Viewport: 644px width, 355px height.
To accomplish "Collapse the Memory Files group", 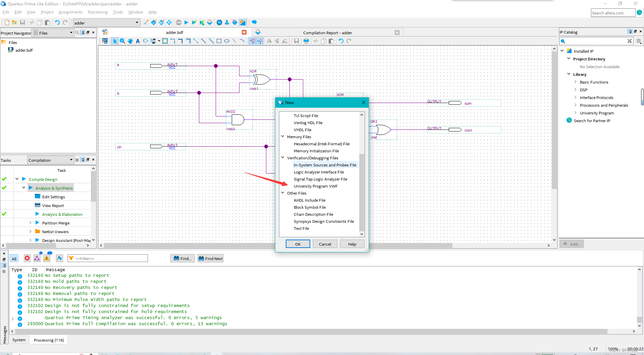I will coord(283,137).
